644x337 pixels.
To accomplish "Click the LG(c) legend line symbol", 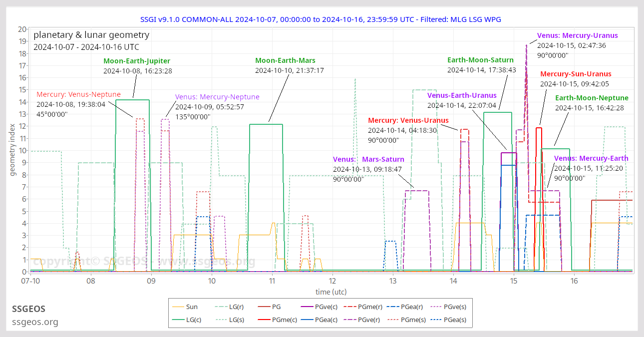I will (179, 320).
